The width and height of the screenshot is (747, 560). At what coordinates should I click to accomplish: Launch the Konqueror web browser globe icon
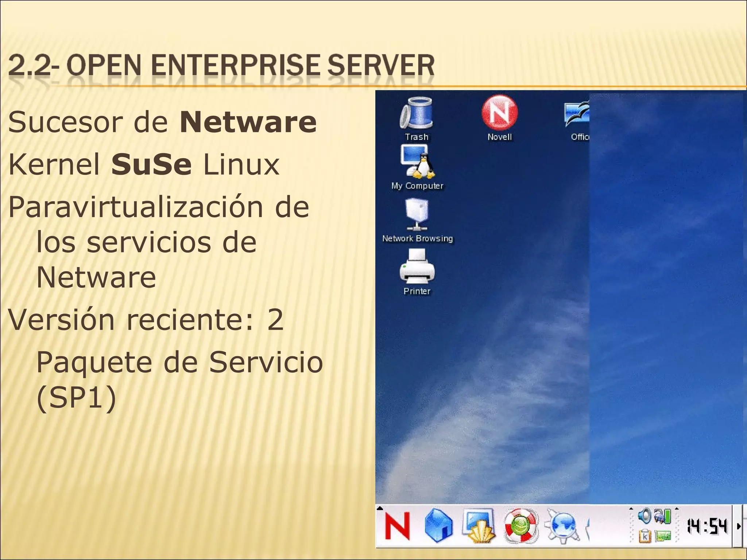[x=562, y=527]
